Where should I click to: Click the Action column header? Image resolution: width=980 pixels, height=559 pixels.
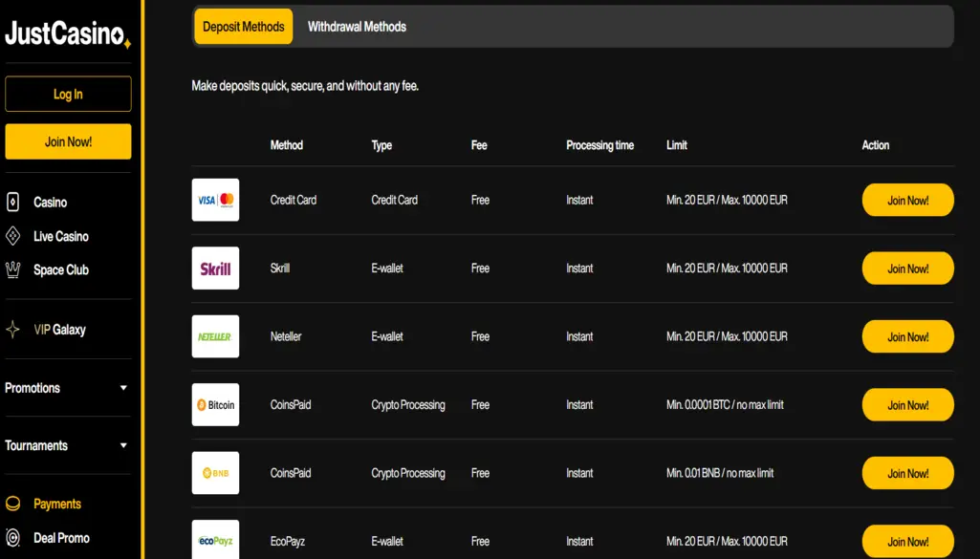876,145
